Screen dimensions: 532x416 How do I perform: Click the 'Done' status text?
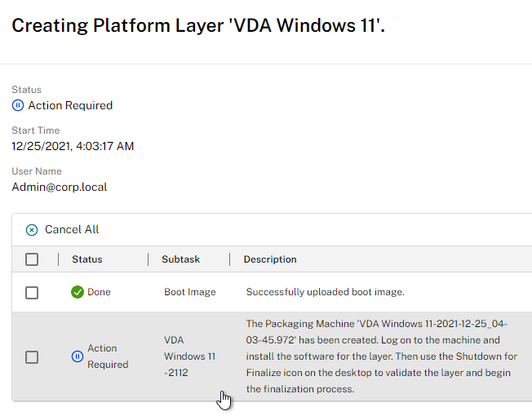point(99,292)
